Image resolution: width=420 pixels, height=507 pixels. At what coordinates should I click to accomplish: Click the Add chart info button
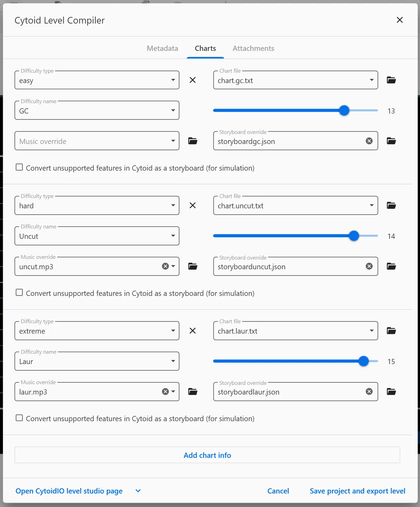[207, 455]
